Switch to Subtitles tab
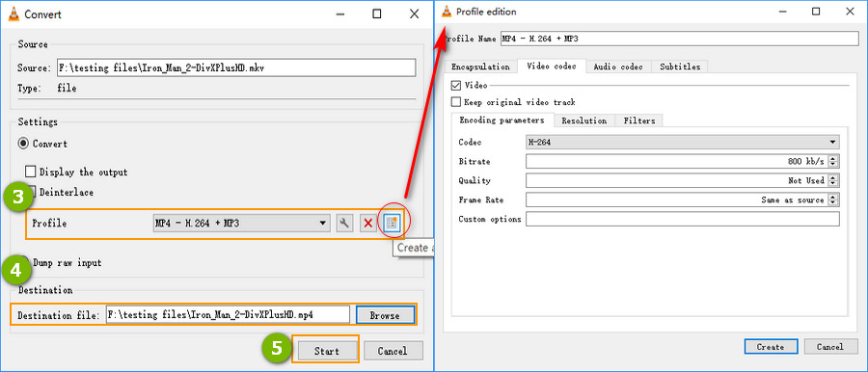The image size is (868, 372). [679, 66]
